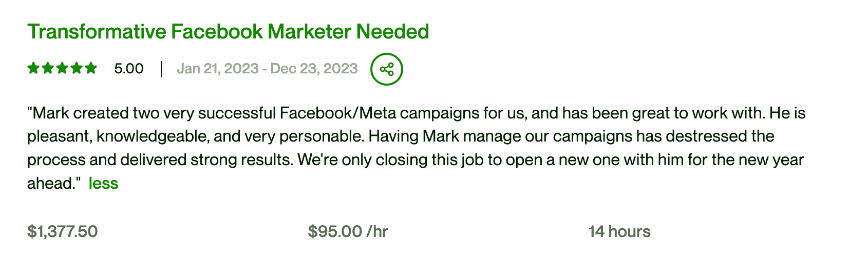The image size is (868, 279).
Task: Click the 5.00 rating score
Action: [129, 69]
